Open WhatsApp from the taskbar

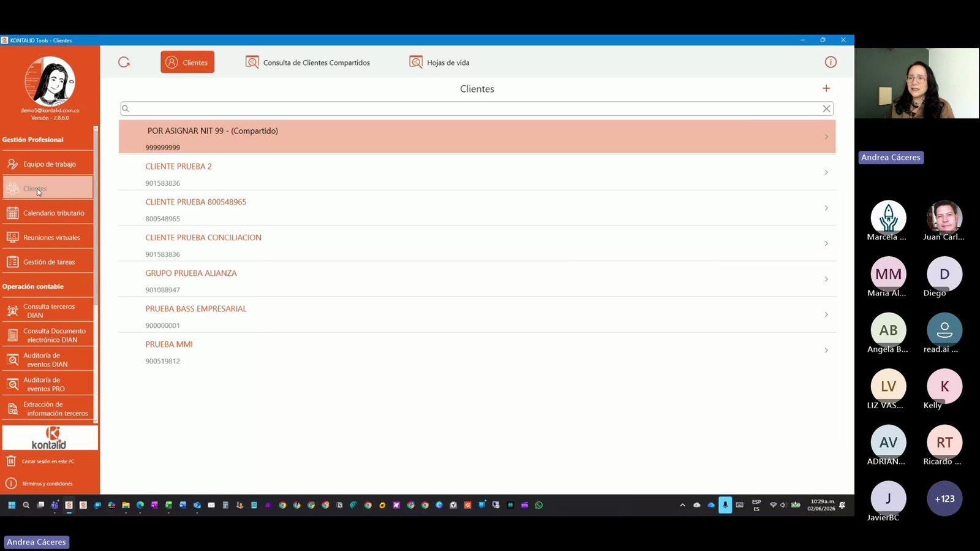point(539,505)
